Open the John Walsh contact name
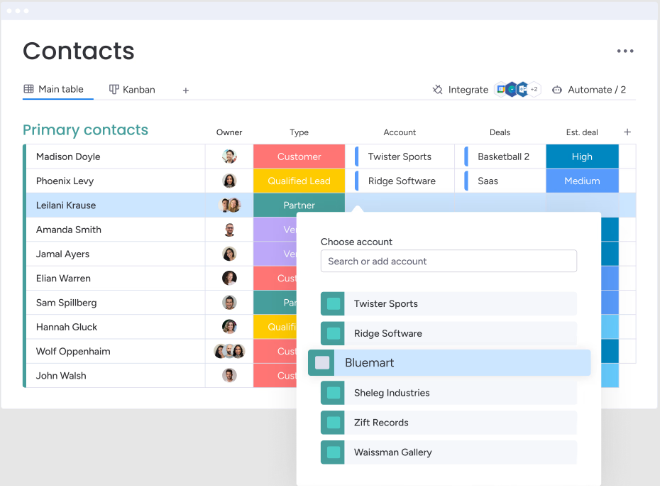Screen dimensions: 660x486 (x=61, y=375)
